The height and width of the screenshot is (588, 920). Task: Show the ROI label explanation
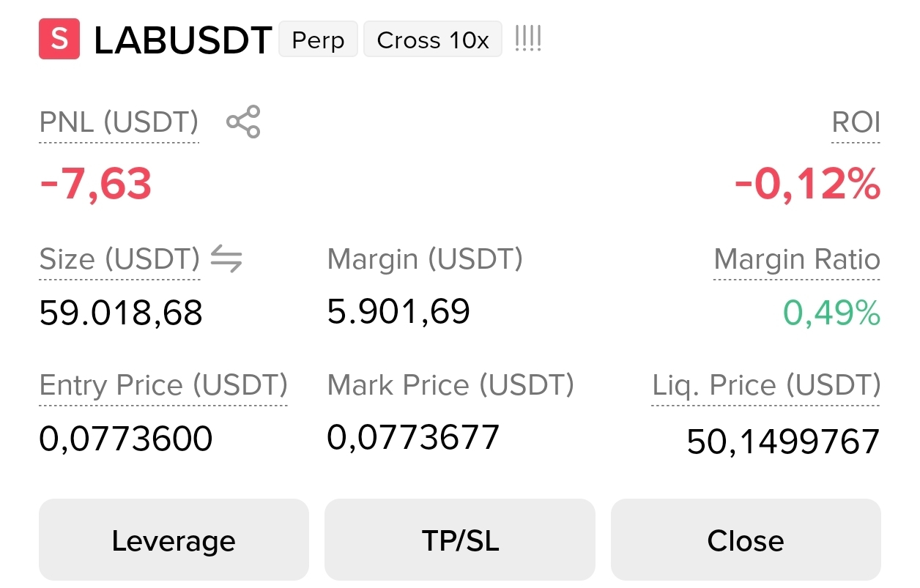point(856,122)
